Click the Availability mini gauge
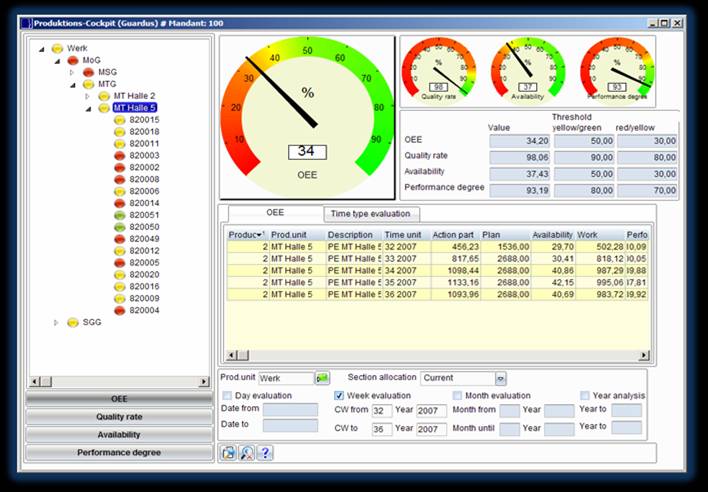 click(x=528, y=70)
